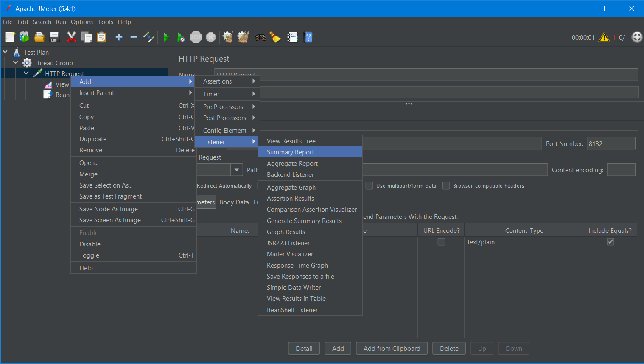Select Simple Data Writer menu entry

pyautogui.click(x=310, y=288)
